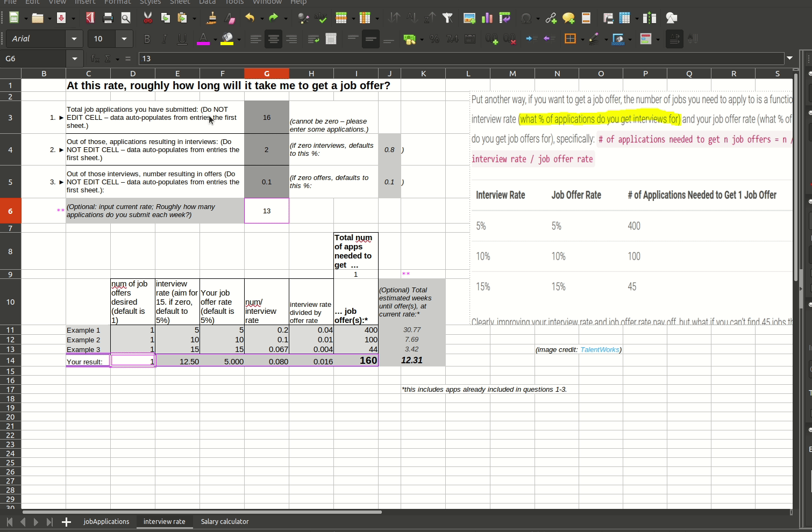Align cell text right

coord(291,39)
